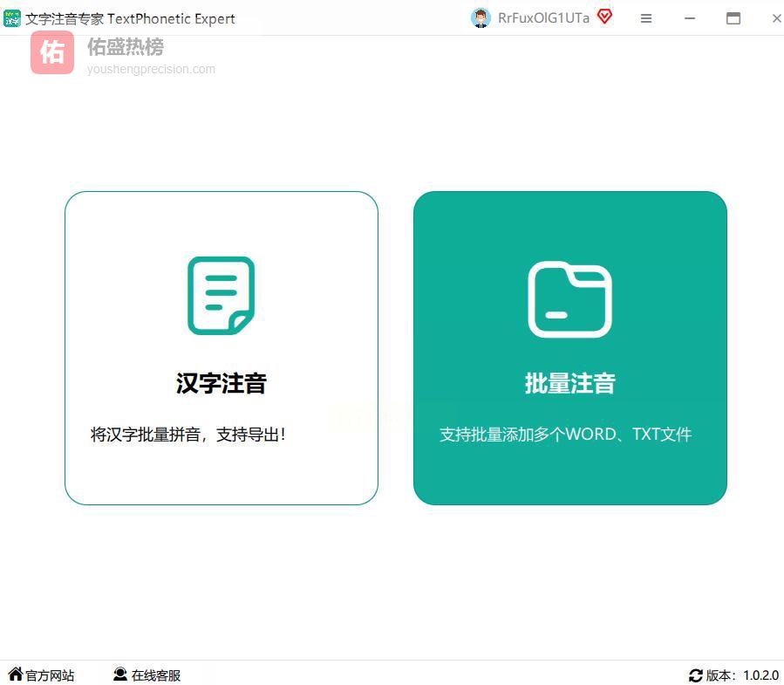Screen dimensions: 784x685
Task: Click the headset agent icon for 在线客服
Action: pos(120,675)
